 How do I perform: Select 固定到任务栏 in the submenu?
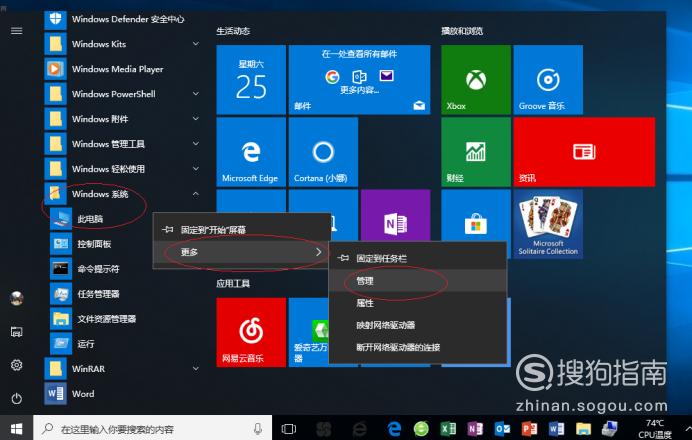pos(417,258)
